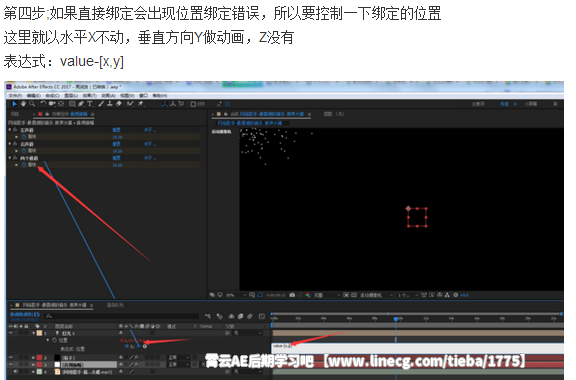Select the Rotation tool
This screenshot has width=576, height=380.
pyautogui.click(x=43, y=104)
